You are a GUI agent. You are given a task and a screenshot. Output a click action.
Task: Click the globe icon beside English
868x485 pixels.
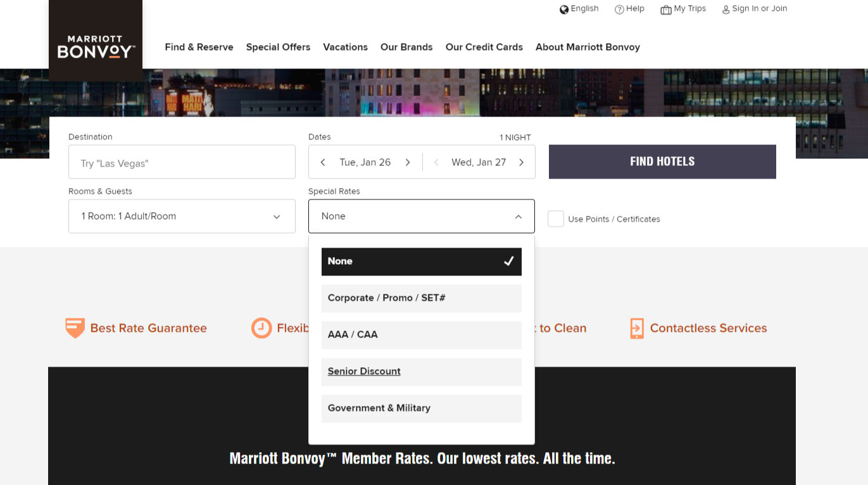(x=564, y=9)
